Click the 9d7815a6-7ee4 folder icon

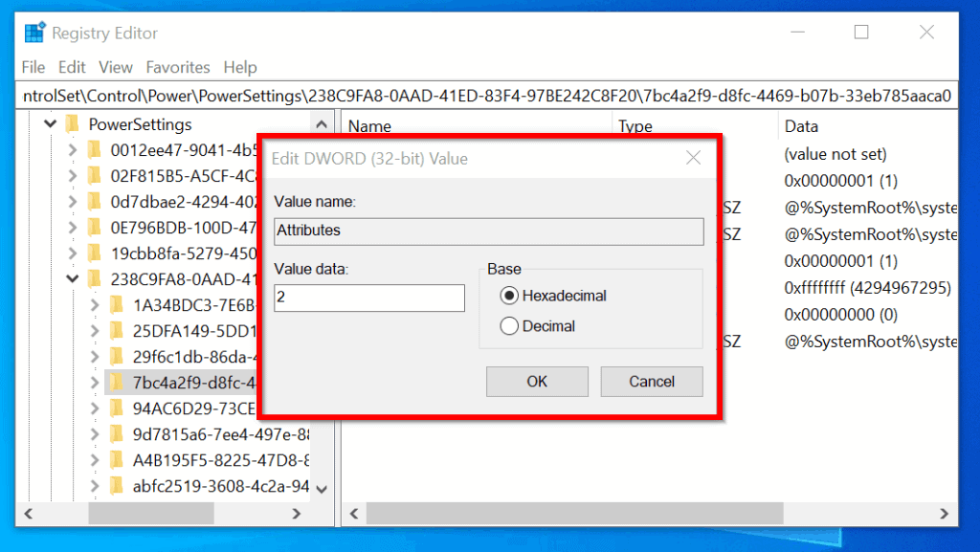[x=117, y=434]
